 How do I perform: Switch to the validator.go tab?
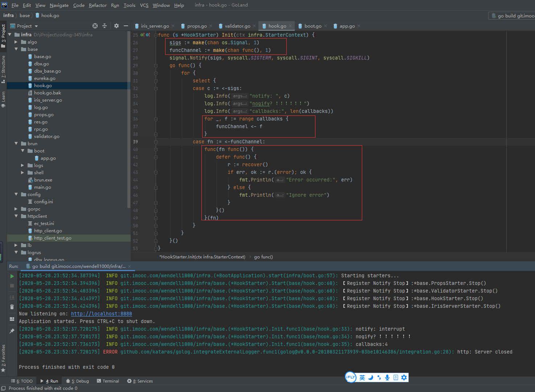point(237,26)
